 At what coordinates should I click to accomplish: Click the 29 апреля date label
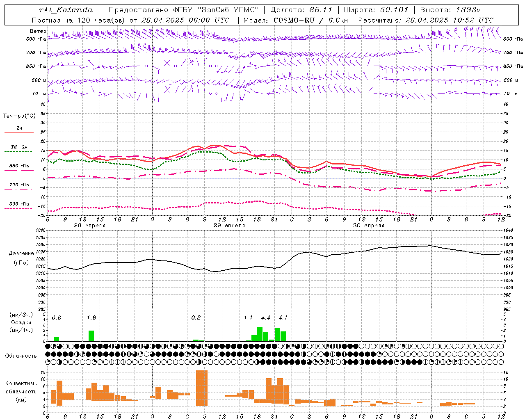tap(229, 226)
